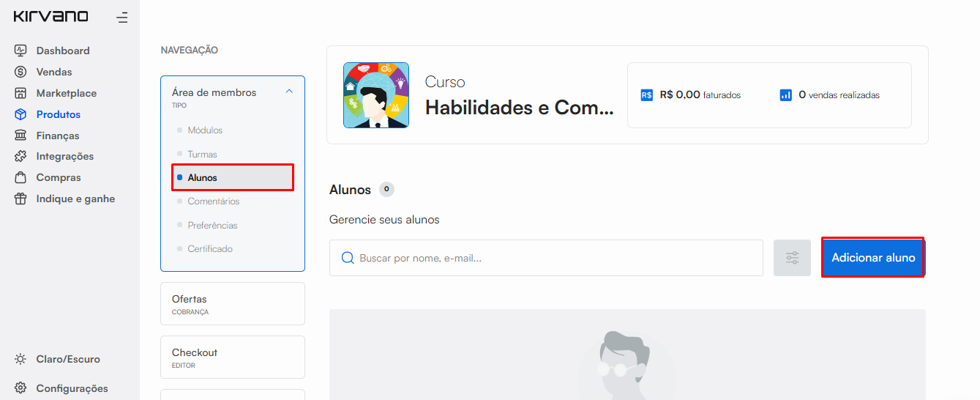The image size is (980, 400).
Task: Collapse the sidebar with the hamburger icon
Action: (122, 18)
